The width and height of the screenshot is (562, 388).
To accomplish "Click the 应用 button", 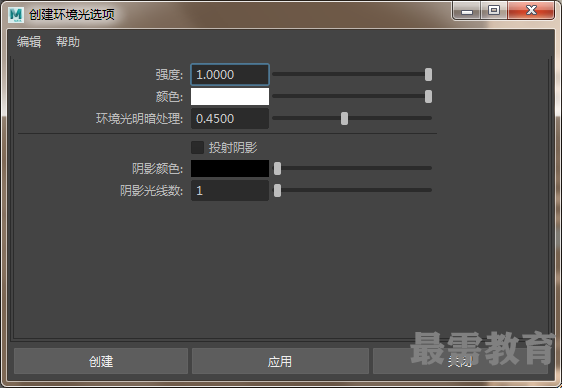I will tap(280, 361).
